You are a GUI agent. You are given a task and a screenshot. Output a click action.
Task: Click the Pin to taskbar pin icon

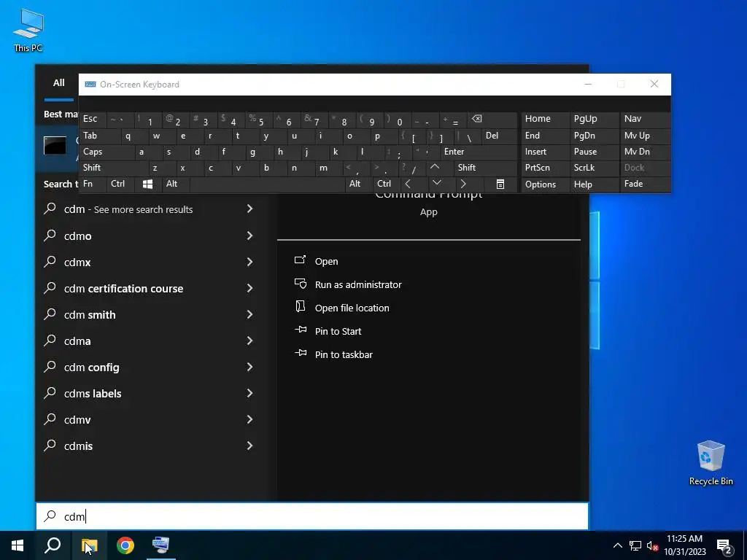pos(301,353)
